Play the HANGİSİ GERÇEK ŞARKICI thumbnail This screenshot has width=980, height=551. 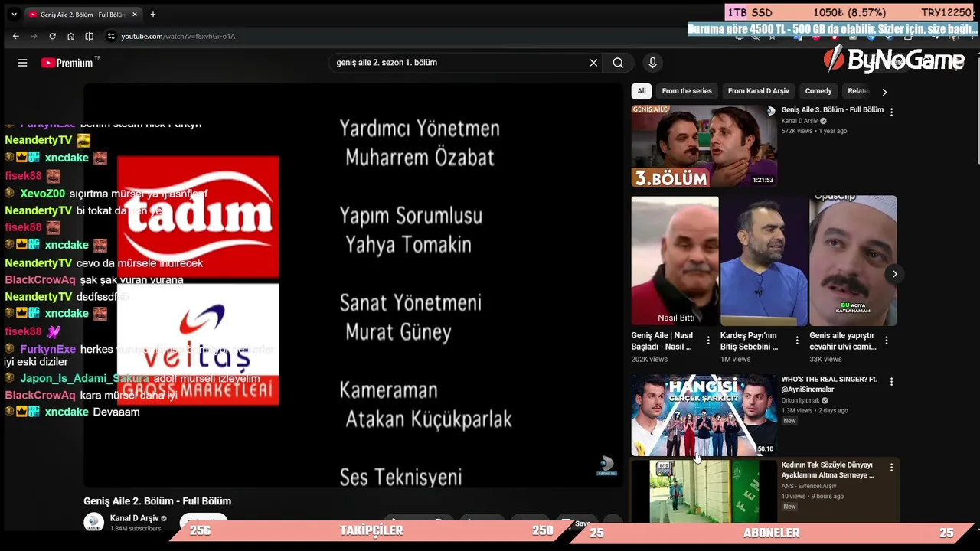coord(704,416)
